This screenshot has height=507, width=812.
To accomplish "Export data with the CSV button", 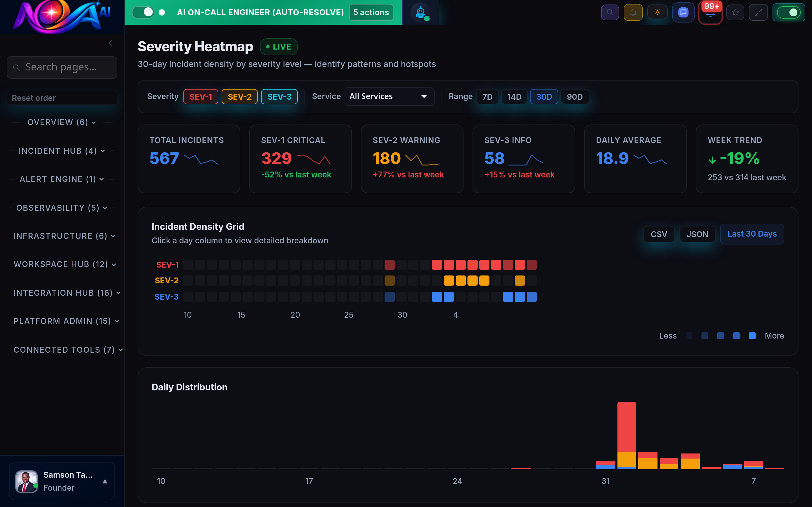I will (658, 234).
